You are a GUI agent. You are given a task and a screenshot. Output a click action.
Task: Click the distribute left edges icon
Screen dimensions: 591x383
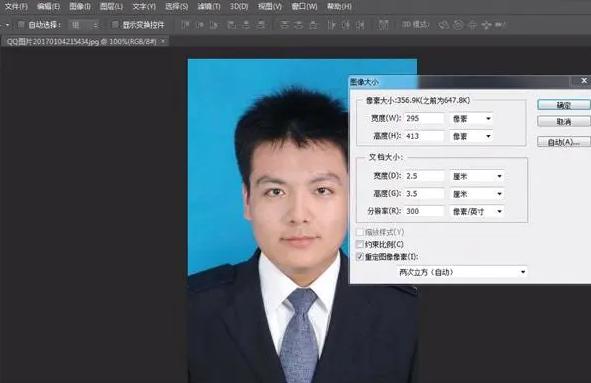point(331,25)
